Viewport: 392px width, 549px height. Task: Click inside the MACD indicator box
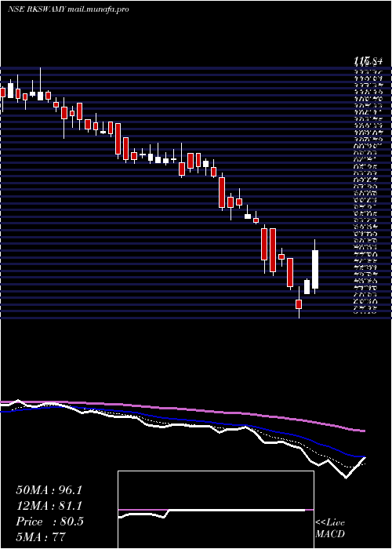pyautogui.click(x=216, y=510)
